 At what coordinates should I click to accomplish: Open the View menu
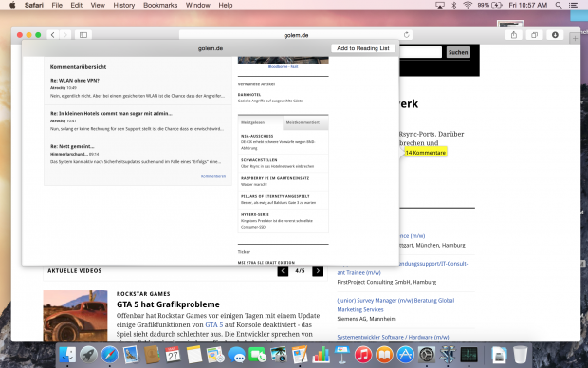[x=98, y=5]
